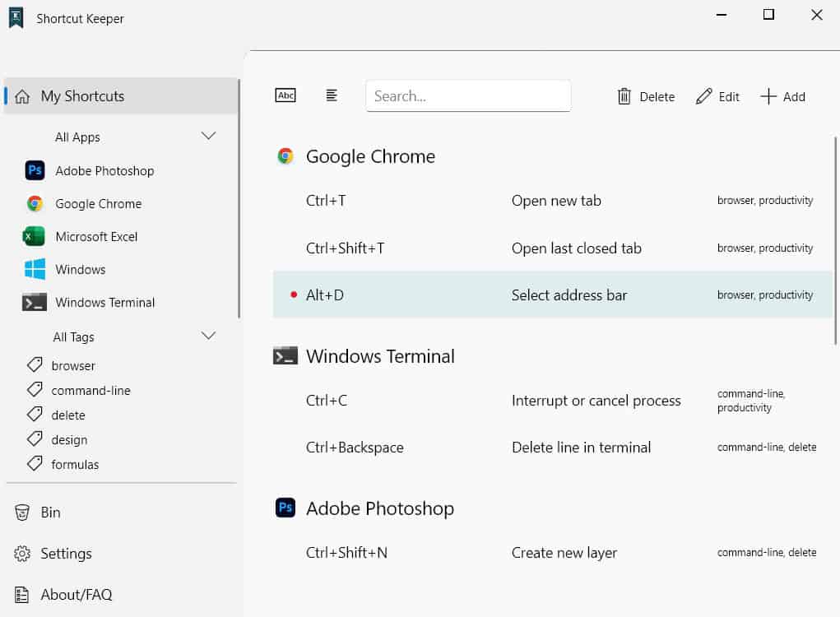Click the tag icon next to delete

[35, 415]
